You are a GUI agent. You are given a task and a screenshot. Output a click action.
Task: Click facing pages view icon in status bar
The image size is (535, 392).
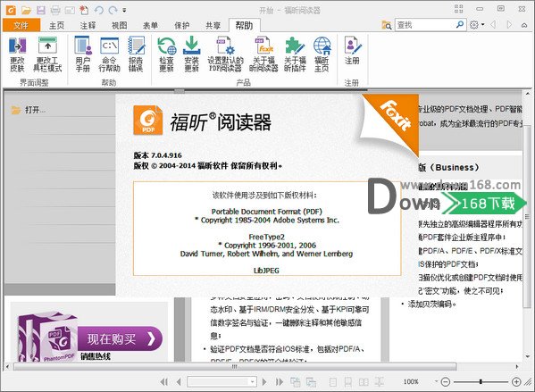(x=364, y=382)
